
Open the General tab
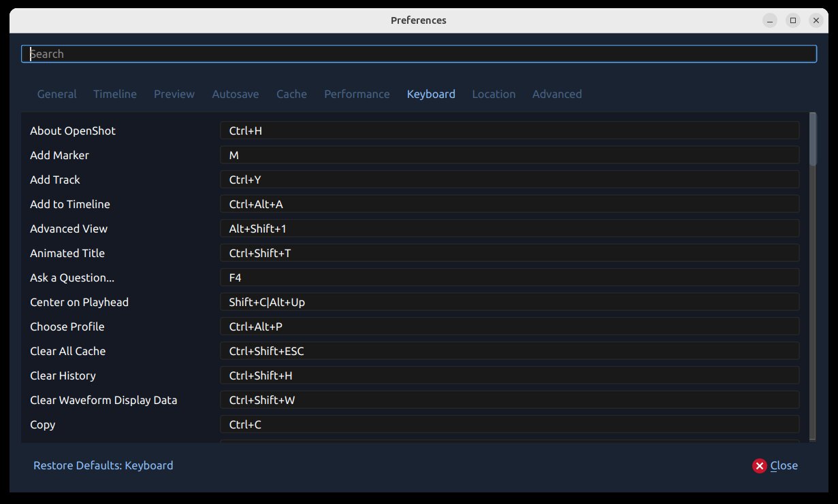click(57, 94)
